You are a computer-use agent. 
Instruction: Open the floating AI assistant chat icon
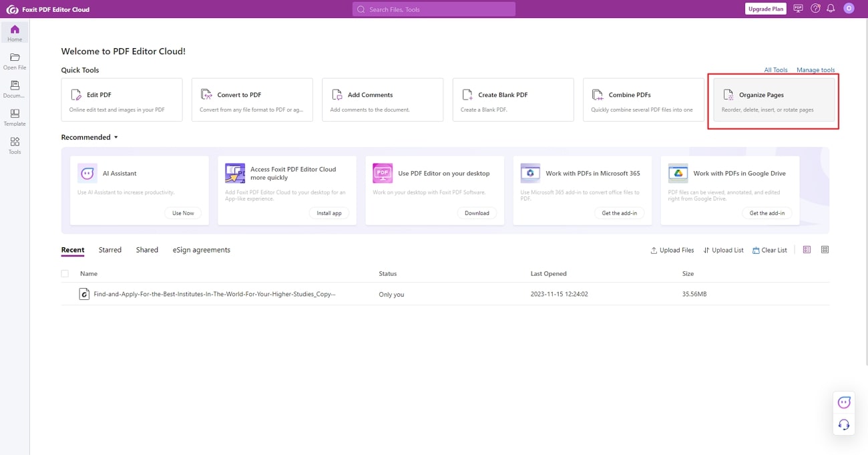click(x=844, y=402)
